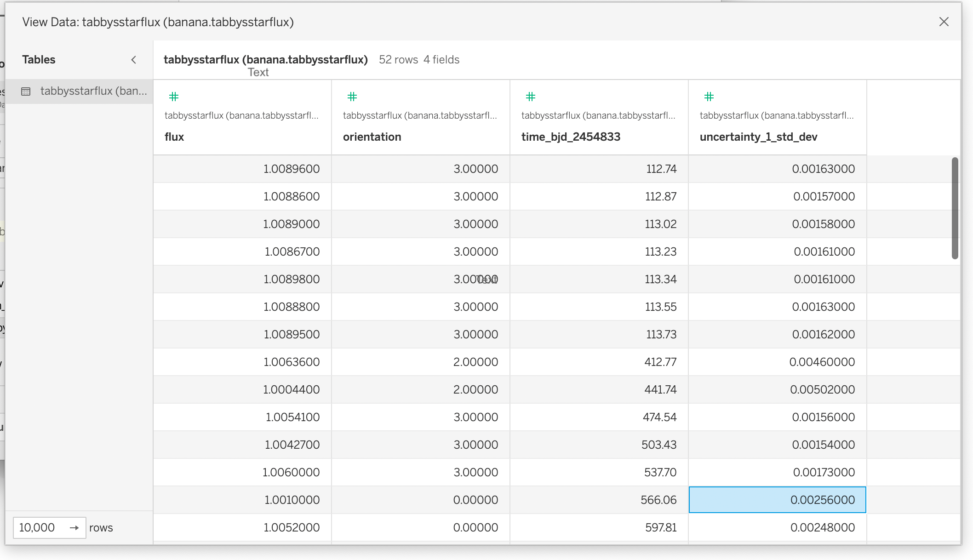Click the tabbysstarflux table title heading
973x560 pixels.
pos(266,60)
